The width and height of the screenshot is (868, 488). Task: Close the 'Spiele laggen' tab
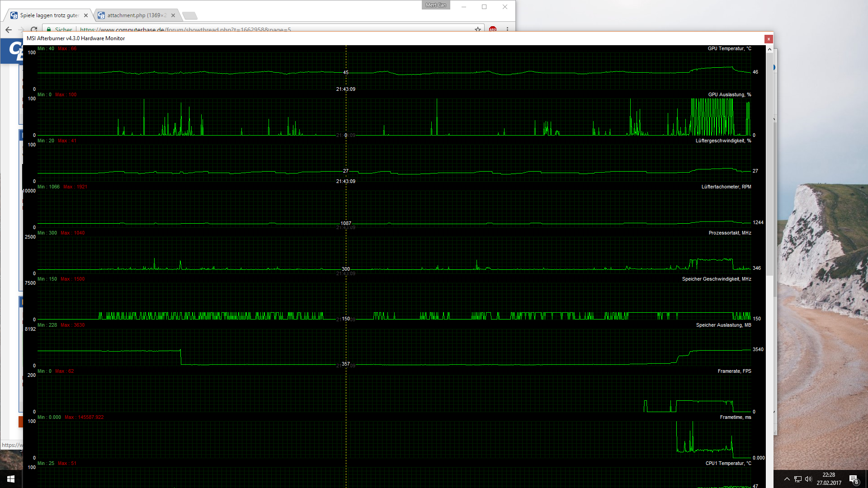pos(86,15)
